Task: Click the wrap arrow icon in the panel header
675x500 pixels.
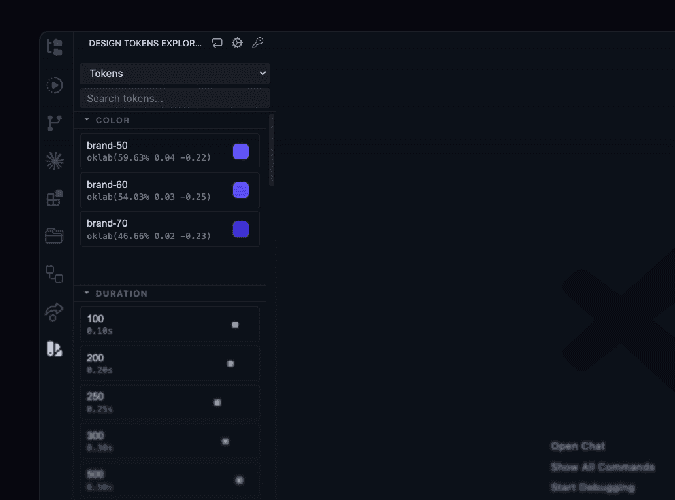Action: [217, 43]
